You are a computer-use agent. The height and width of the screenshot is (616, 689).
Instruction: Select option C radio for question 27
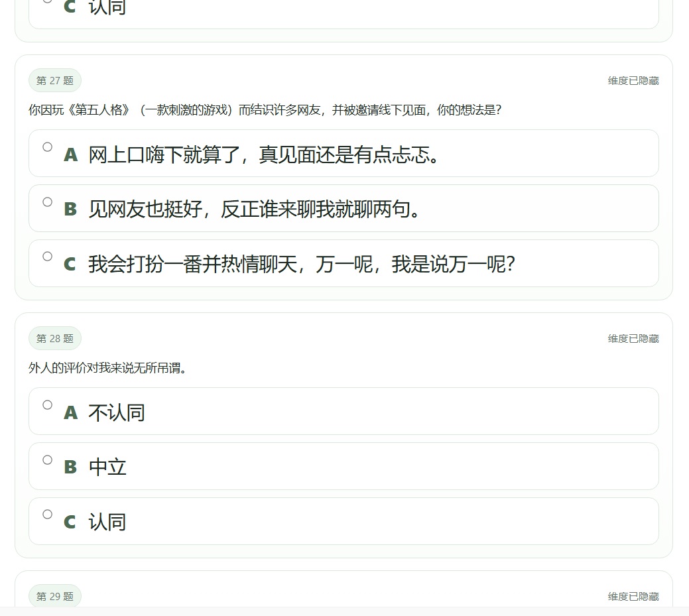[47, 257]
